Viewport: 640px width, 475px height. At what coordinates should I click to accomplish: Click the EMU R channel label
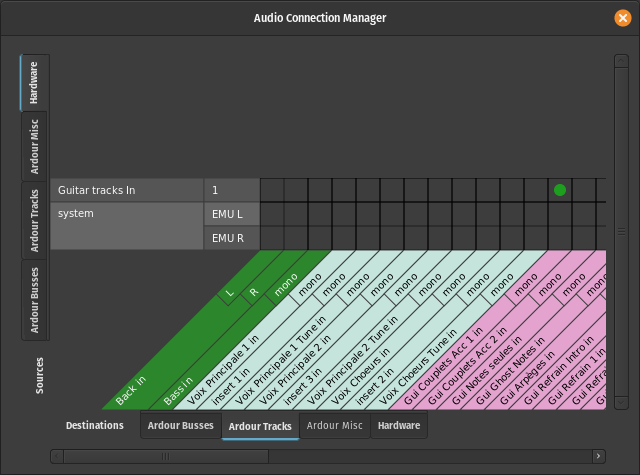pos(232,238)
